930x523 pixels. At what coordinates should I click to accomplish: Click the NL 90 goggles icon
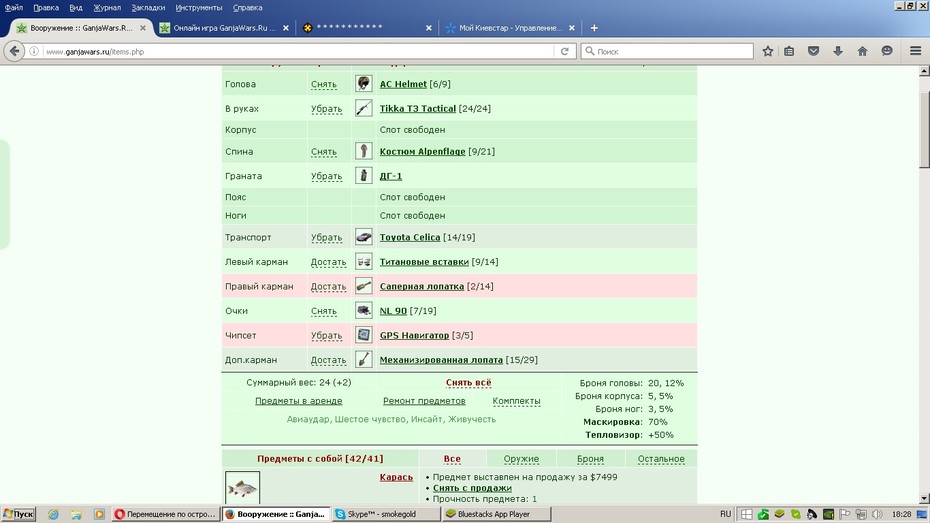(364, 311)
